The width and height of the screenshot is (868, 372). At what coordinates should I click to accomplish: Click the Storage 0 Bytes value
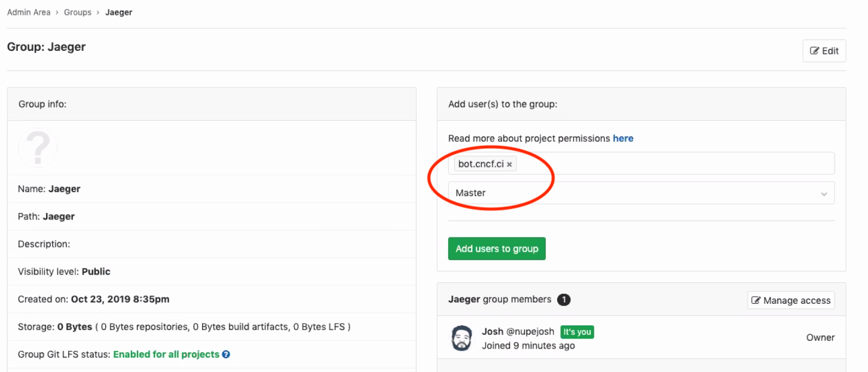tap(75, 327)
